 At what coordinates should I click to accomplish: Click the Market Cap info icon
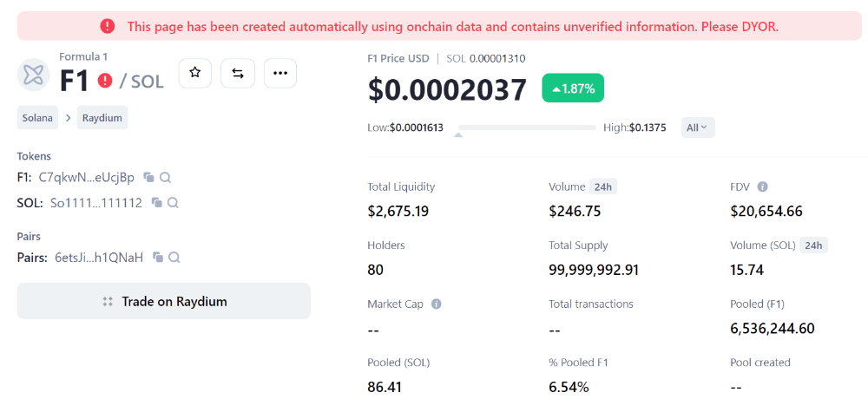[436, 304]
